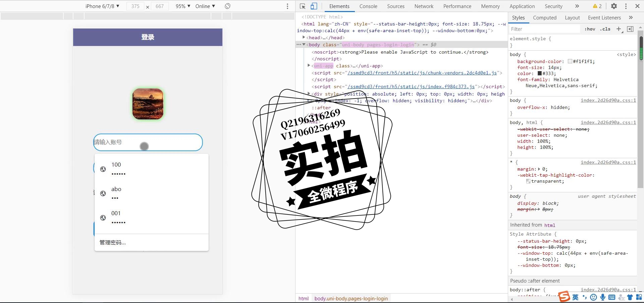
Task: Open index.2d26d90a.css link for overflow-x rule
Action: [x=608, y=100]
